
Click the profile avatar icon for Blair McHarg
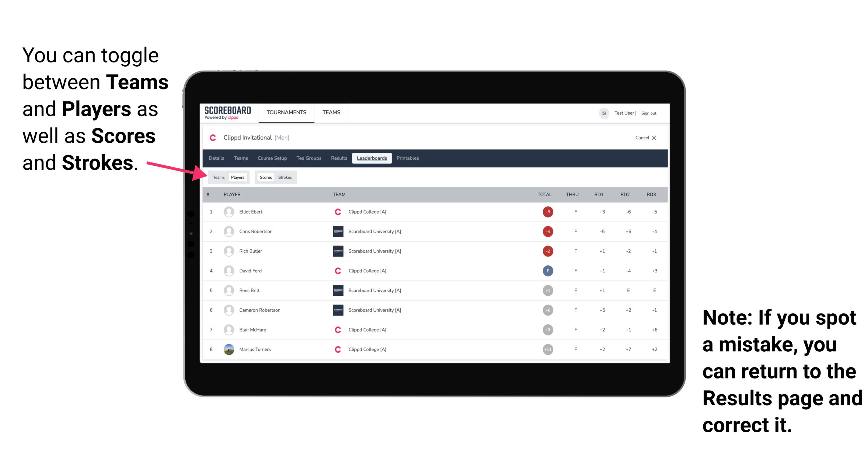click(229, 329)
